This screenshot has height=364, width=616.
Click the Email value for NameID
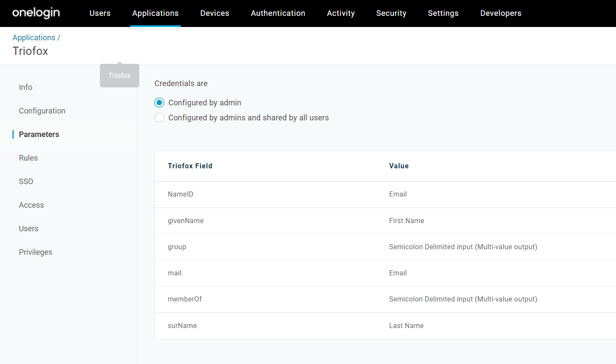coord(398,194)
